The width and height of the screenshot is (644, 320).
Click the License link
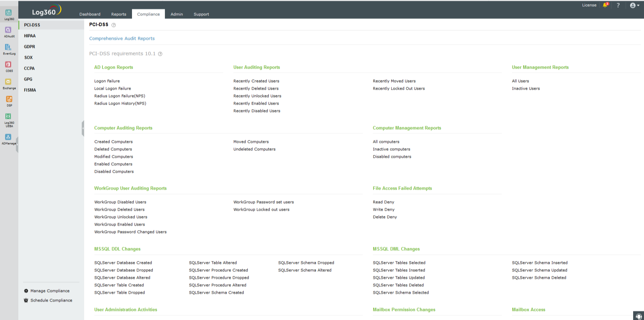pyautogui.click(x=589, y=5)
